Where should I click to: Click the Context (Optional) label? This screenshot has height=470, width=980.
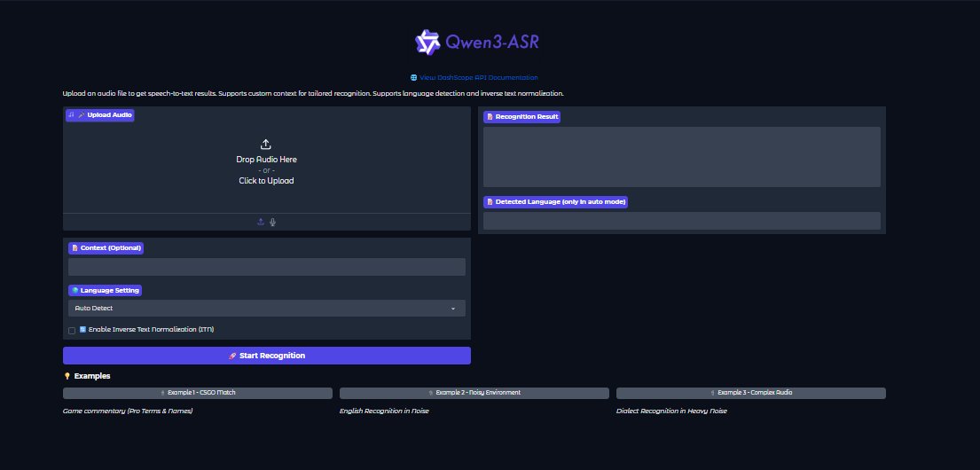click(x=106, y=248)
